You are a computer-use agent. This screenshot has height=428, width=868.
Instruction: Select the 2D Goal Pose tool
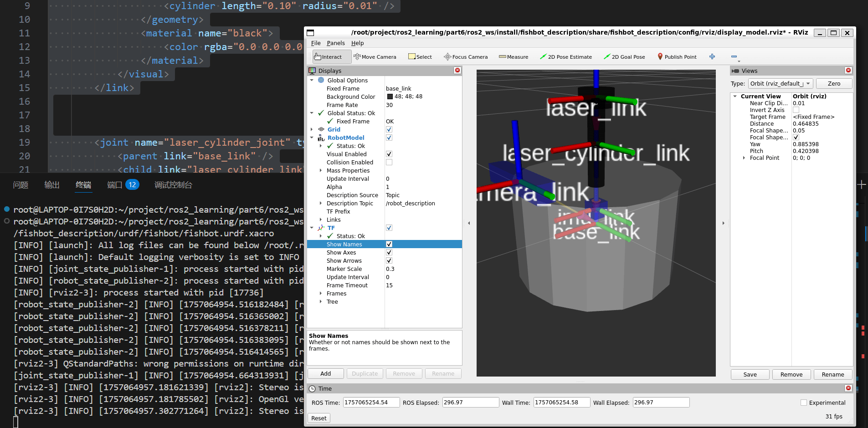[x=624, y=57]
